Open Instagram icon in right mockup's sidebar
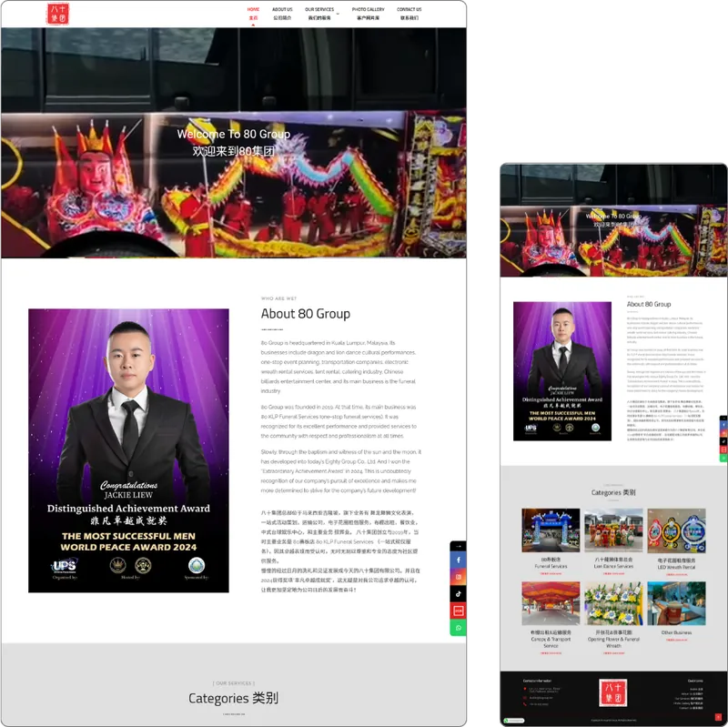728x727 pixels. tap(723, 433)
